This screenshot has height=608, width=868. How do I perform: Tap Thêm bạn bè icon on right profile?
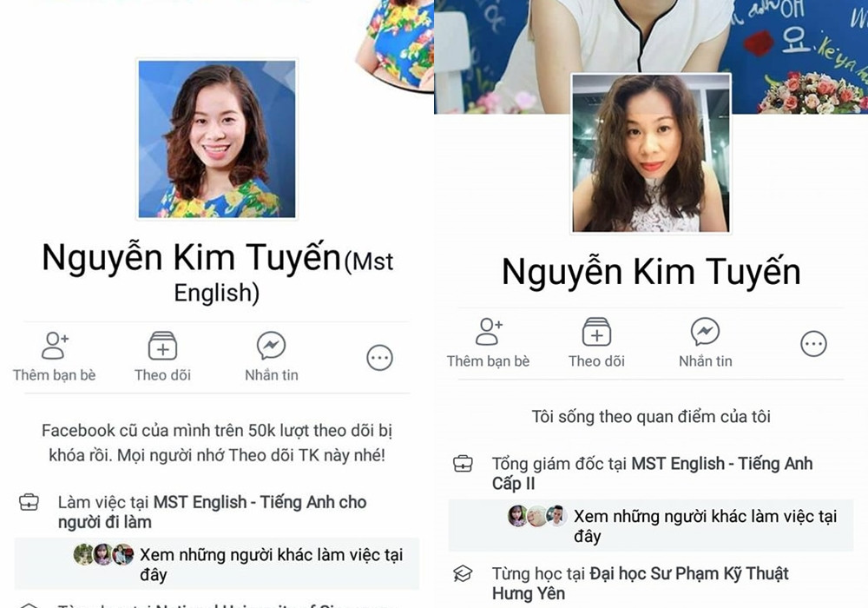point(489,332)
